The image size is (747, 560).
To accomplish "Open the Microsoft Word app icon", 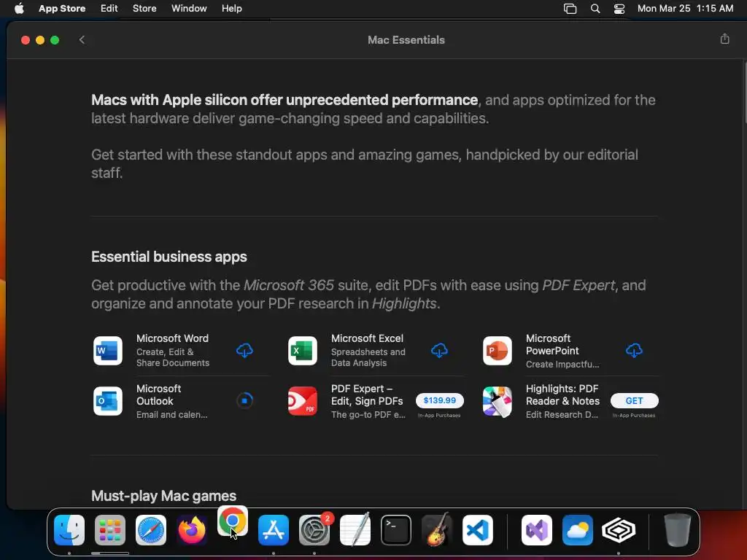I will coord(108,351).
